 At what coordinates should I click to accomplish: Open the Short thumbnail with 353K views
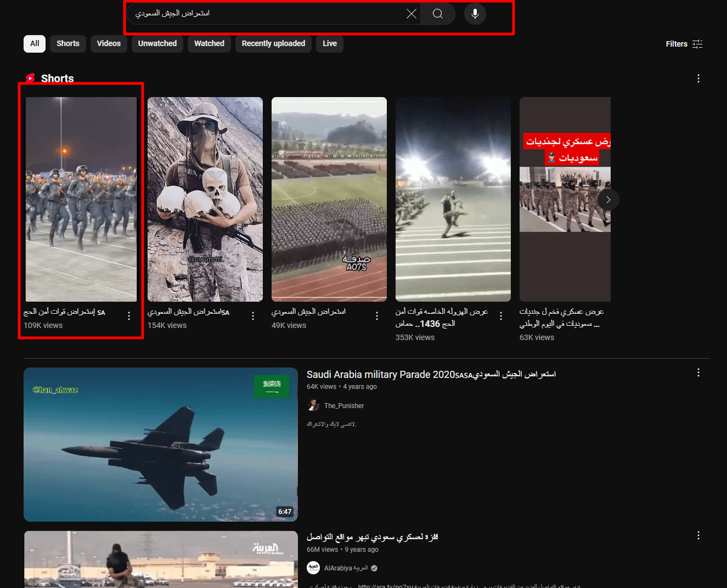pos(453,199)
